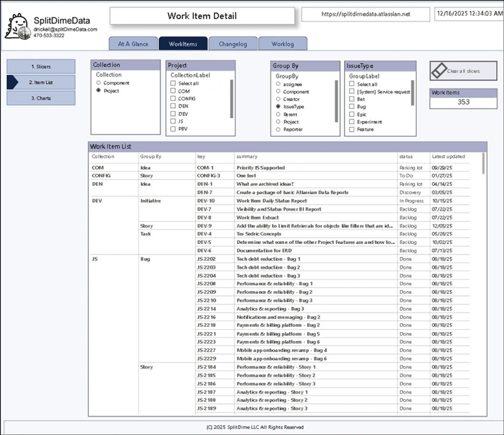This screenshot has height=435, width=504.
Task: Choose assignee in the Group By list
Action: 278,84
